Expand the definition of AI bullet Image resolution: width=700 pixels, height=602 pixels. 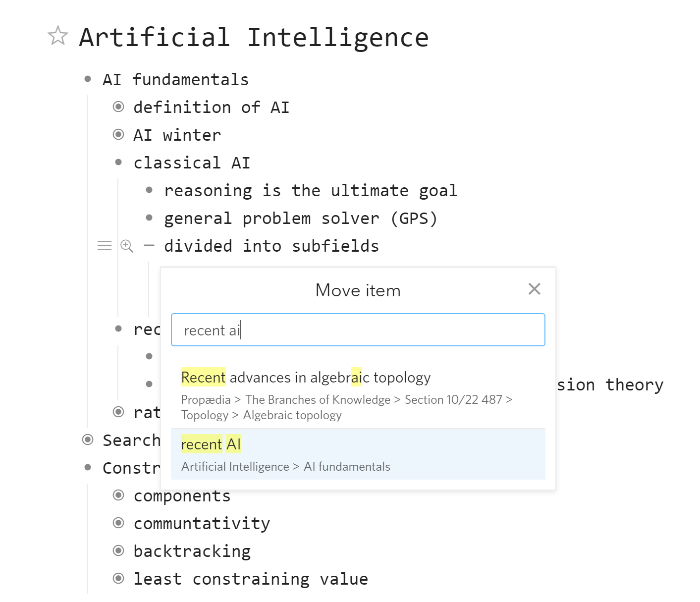[x=118, y=107]
